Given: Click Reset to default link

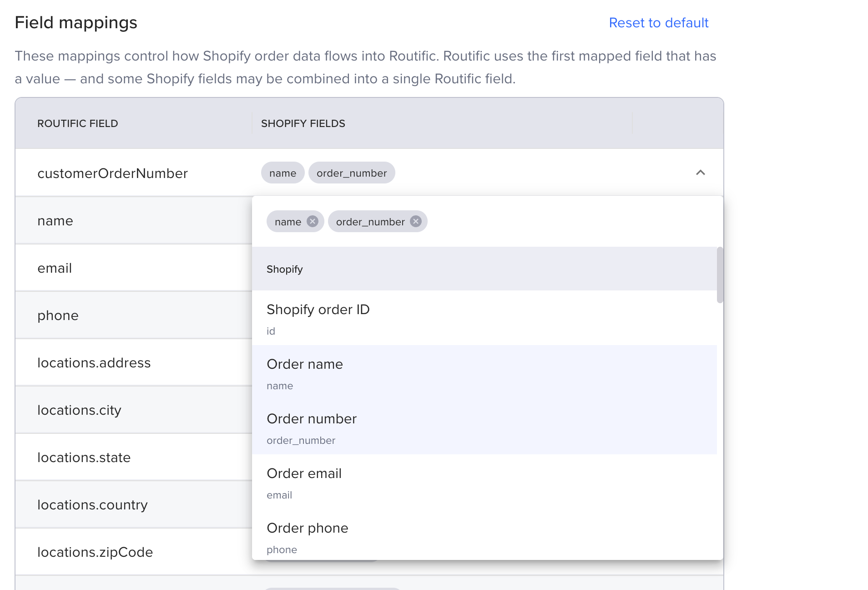Looking at the screenshot, I should tap(658, 23).
